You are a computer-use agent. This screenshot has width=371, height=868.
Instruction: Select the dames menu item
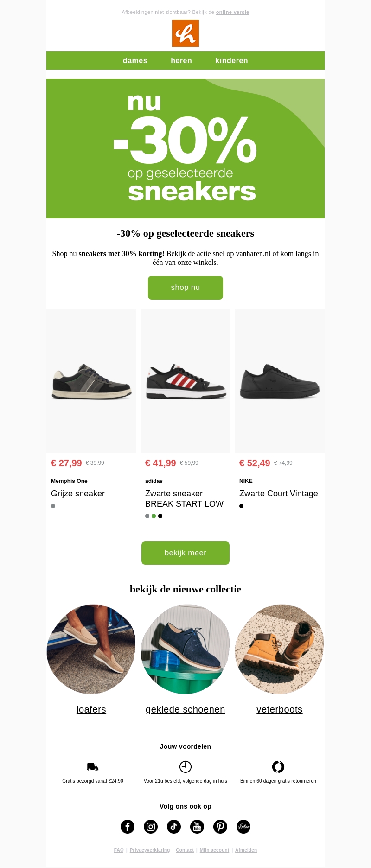coord(135,61)
